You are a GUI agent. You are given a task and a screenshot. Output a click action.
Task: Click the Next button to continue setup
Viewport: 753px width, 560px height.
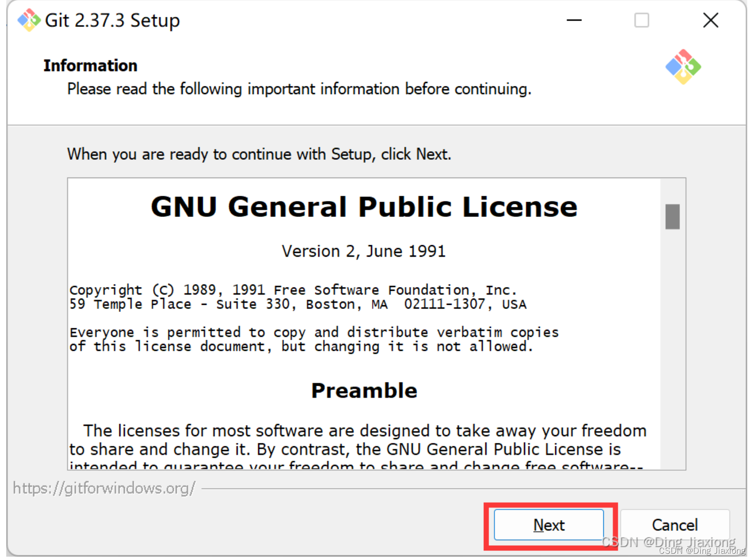549,525
